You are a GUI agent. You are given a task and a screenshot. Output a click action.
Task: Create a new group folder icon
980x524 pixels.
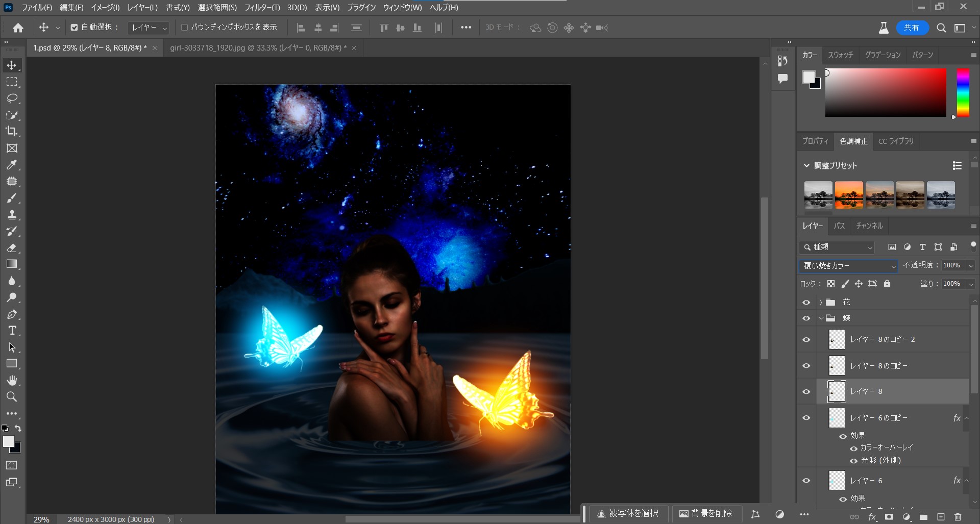pyautogui.click(x=923, y=517)
